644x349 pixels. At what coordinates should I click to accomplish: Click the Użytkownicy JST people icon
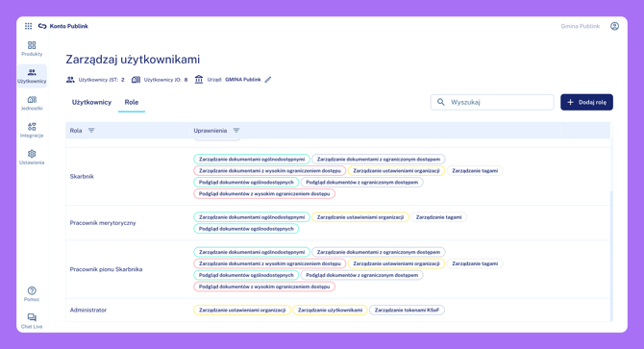(x=70, y=80)
